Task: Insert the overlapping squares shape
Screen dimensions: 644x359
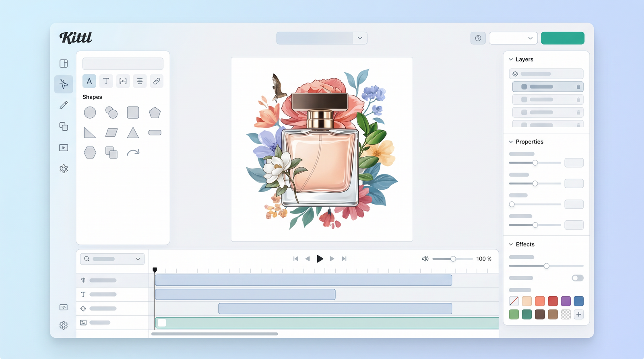Action: [111, 152]
